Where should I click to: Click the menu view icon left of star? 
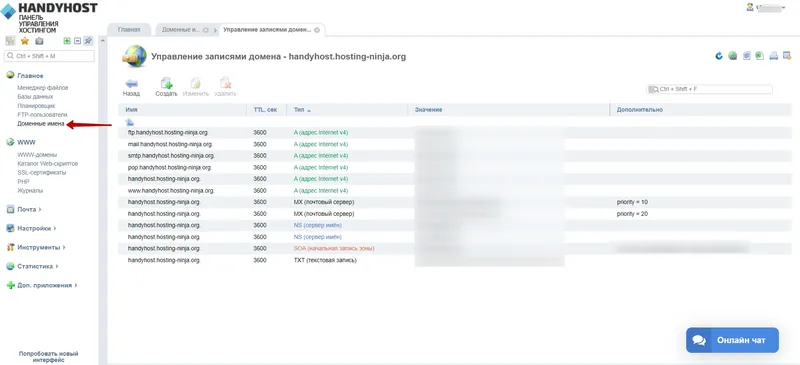(x=10, y=41)
